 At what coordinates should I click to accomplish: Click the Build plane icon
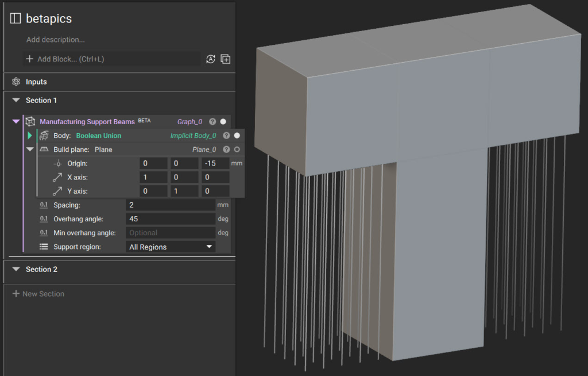tap(44, 149)
